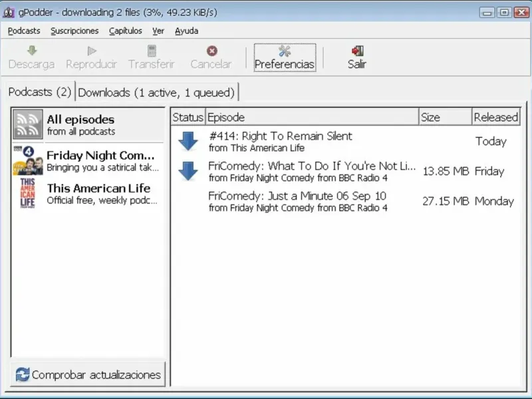Click 'from all podcasts' subtitle
The height and width of the screenshot is (399, 532).
click(x=81, y=131)
